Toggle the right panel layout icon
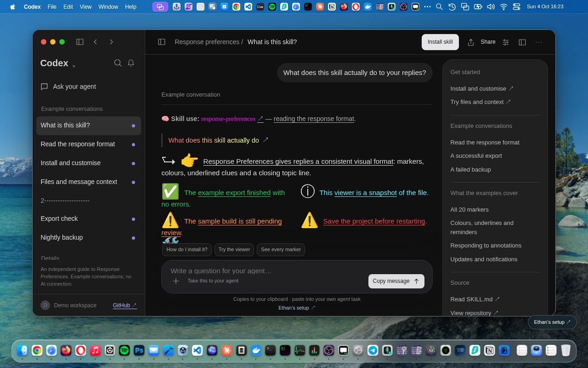This screenshot has height=368, width=588. pos(522,42)
